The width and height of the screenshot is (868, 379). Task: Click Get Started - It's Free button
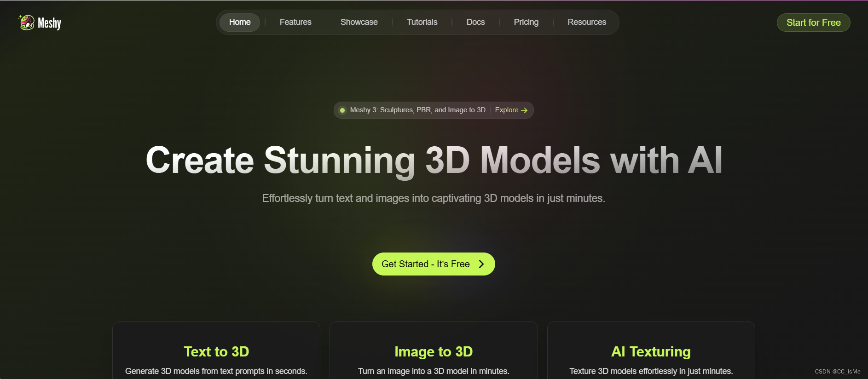(x=434, y=264)
